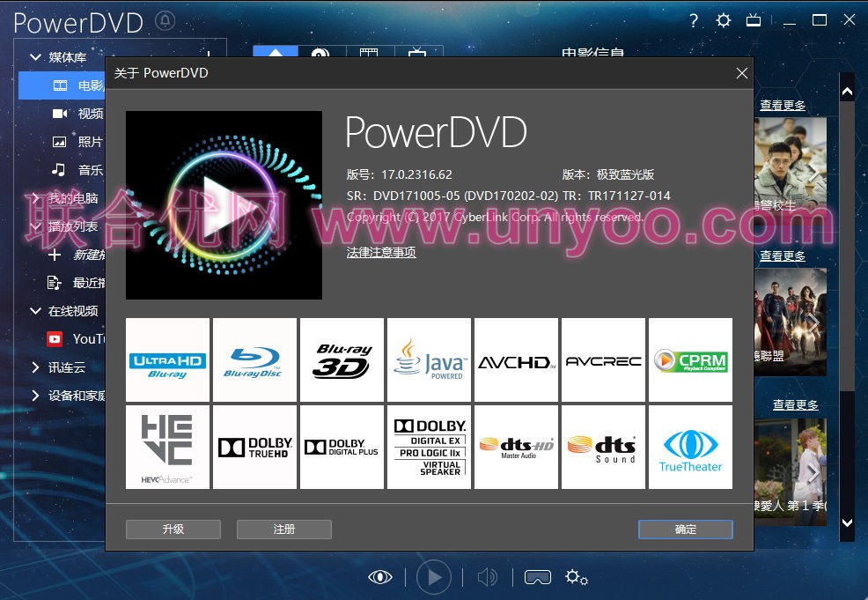Select 照片 photos in the sidebar

pyautogui.click(x=77, y=142)
